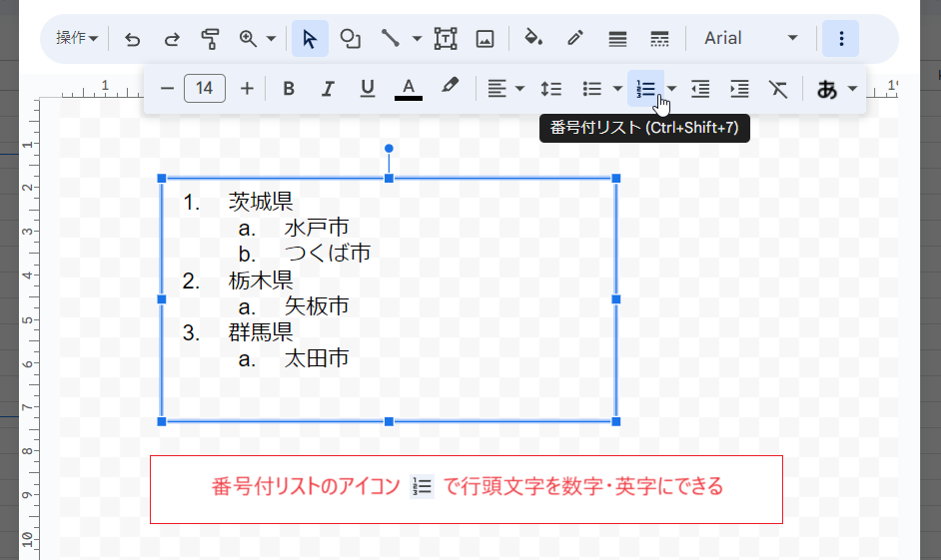Open the fill color bucket

click(x=533, y=38)
